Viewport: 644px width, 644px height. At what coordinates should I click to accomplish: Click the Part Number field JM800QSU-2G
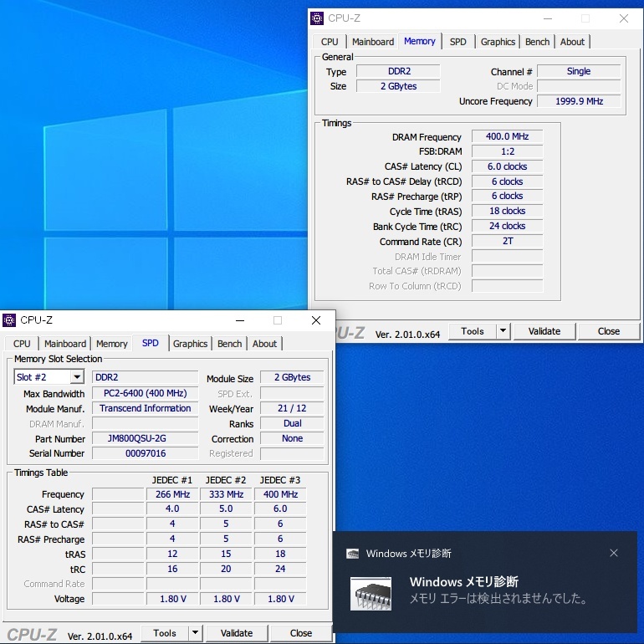[x=145, y=438]
